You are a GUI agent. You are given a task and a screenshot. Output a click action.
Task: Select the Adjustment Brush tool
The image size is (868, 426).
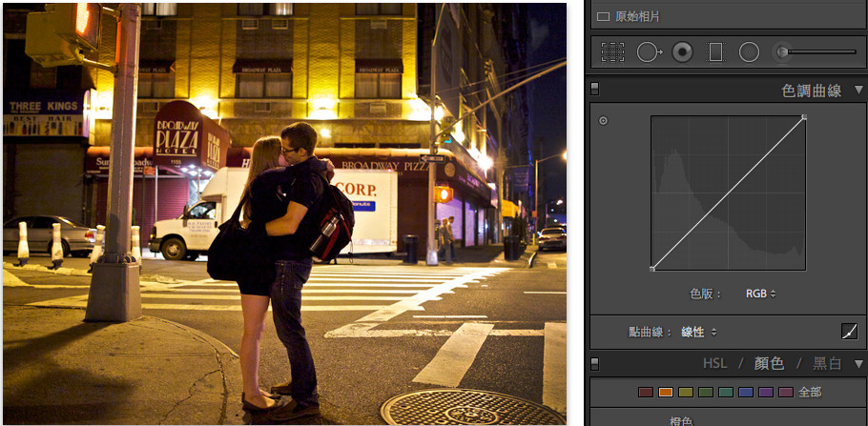781,52
